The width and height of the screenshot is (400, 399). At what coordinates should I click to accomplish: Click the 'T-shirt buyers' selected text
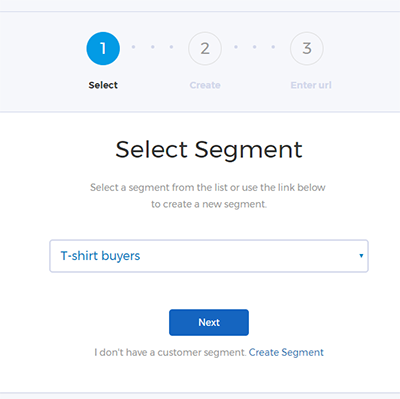(x=100, y=256)
